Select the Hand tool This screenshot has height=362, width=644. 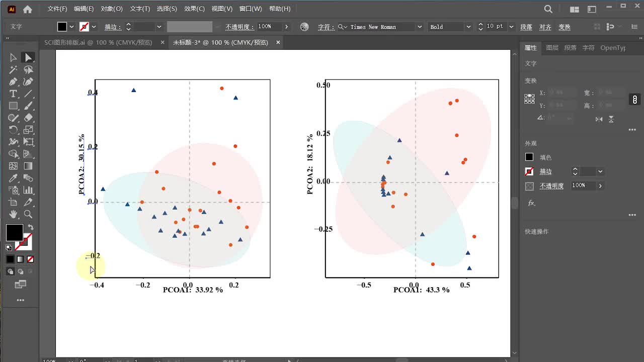click(x=14, y=214)
